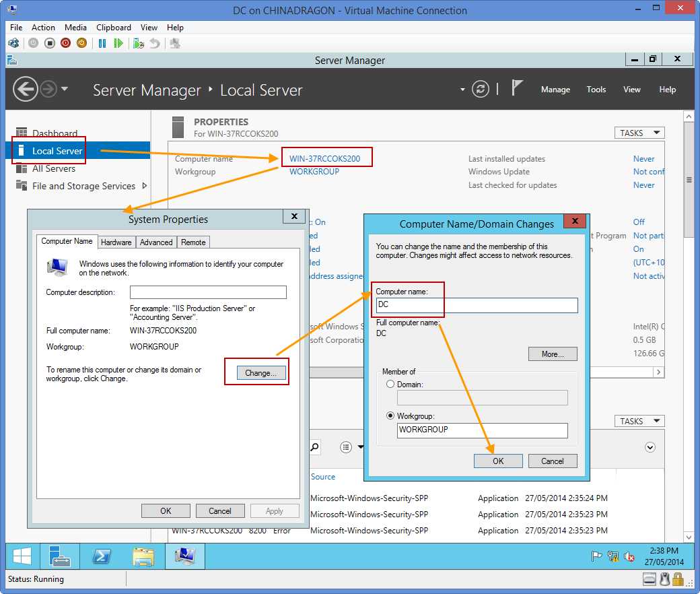Click the greyed Enhanced Session icon
Viewport: 700px width, 594px height.
[x=175, y=43]
